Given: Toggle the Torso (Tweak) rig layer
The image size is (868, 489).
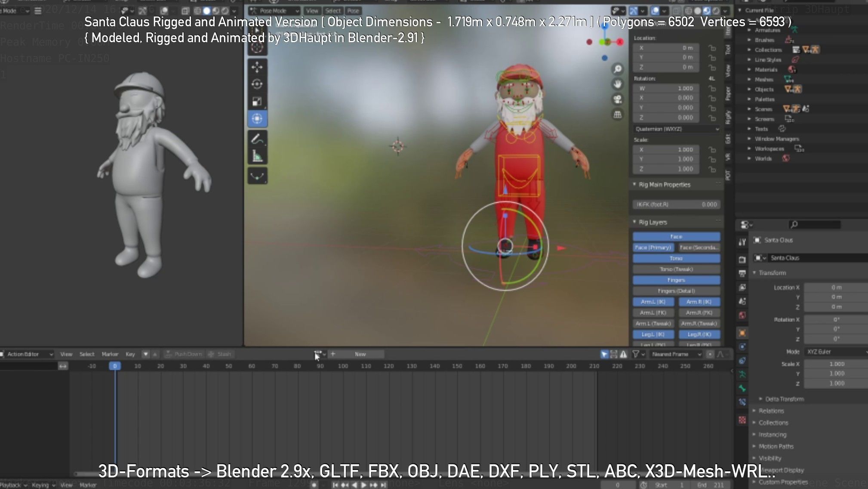Looking at the screenshot, I should pyautogui.click(x=676, y=269).
